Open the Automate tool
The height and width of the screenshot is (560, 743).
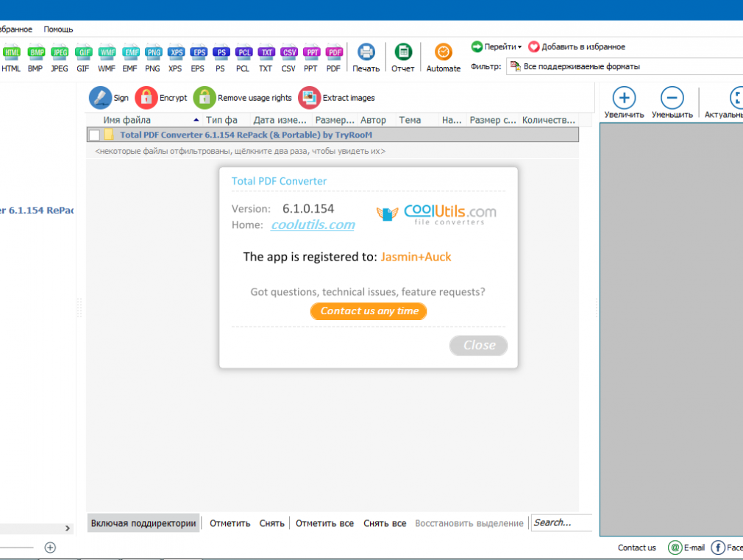pos(444,58)
